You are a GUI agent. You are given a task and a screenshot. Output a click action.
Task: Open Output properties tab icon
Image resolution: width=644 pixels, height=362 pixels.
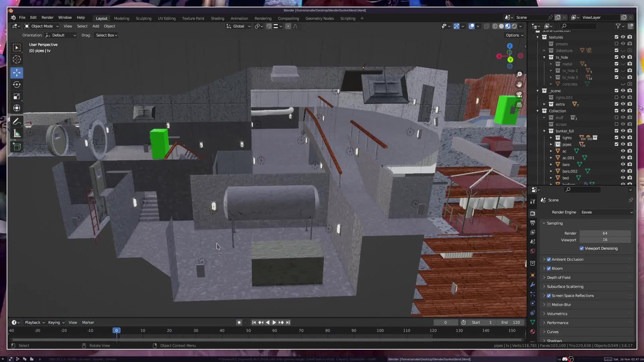tap(533, 223)
